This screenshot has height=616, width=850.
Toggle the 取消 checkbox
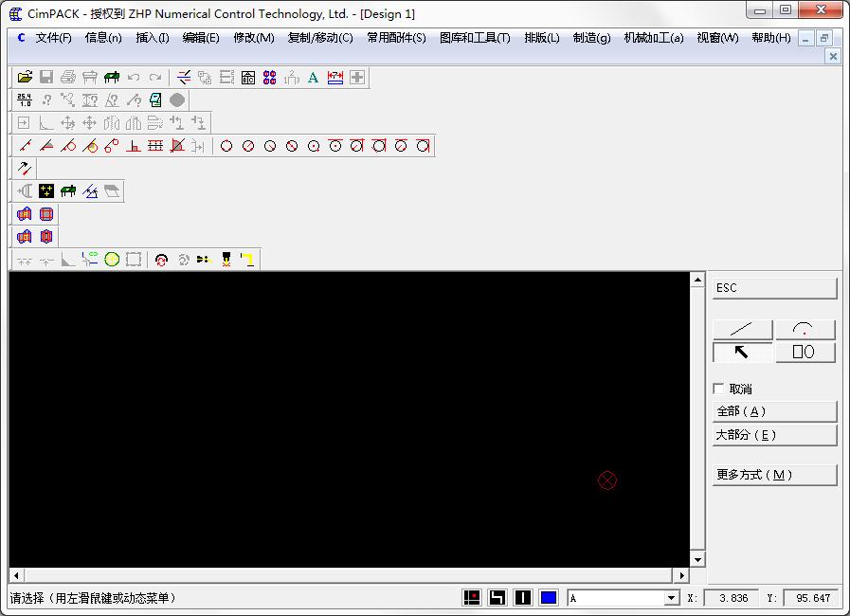click(719, 389)
